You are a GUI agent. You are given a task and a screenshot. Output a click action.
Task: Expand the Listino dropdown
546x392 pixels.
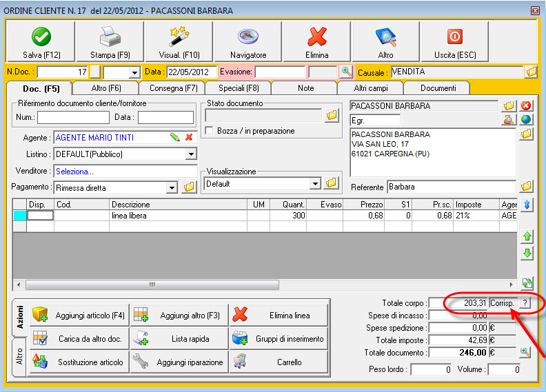click(x=191, y=154)
